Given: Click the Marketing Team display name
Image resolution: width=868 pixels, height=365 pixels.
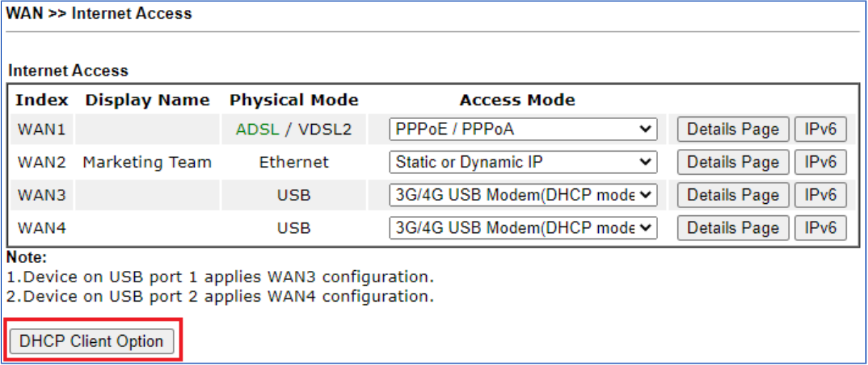Looking at the screenshot, I should pyautogui.click(x=147, y=163).
